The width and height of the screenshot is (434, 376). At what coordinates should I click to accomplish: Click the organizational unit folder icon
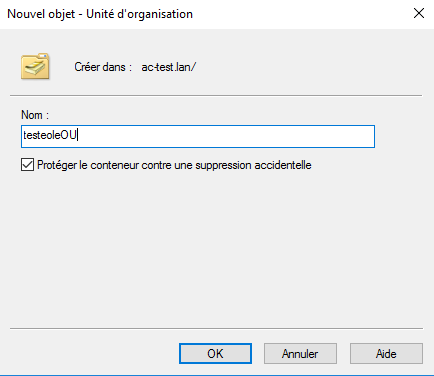pyautogui.click(x=35, y=66)
